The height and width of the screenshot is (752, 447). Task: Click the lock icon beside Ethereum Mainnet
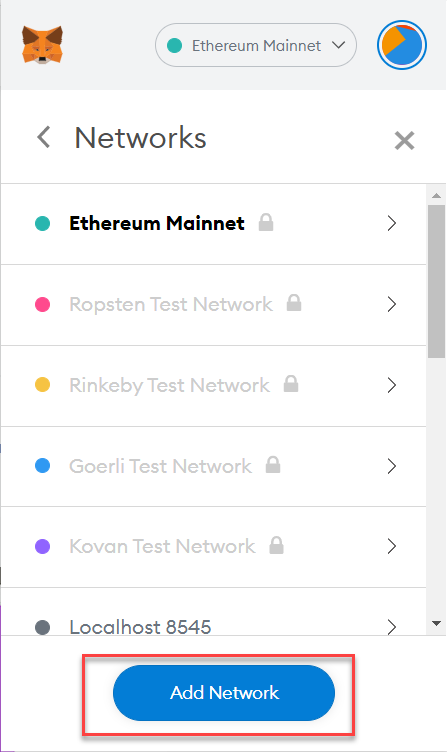[266, 223]
